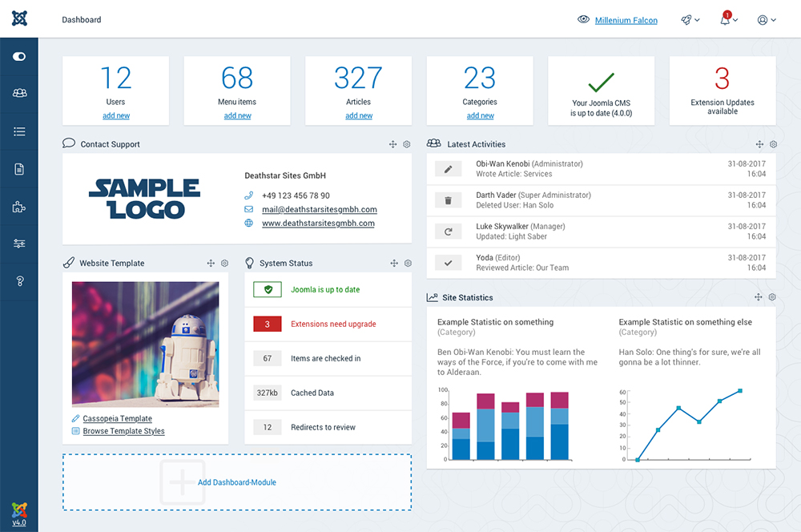
Task: Open the notifications bell dropdown
Action: click(x=728, y=19)
